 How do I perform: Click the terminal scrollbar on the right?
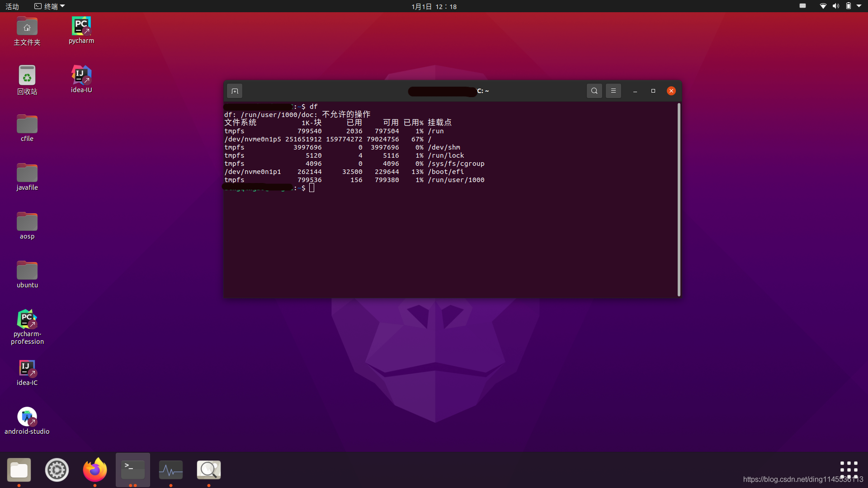click(679, 199)
